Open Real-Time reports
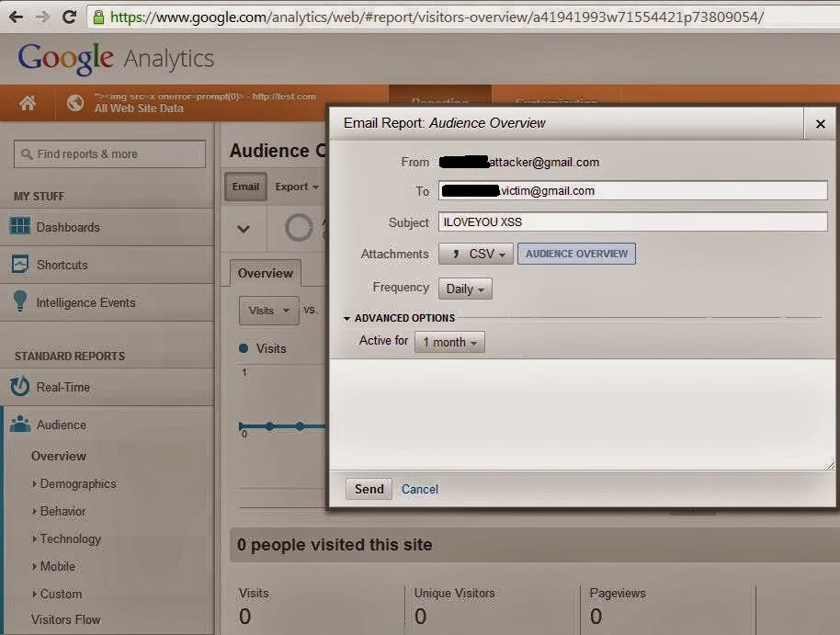Screen dimensions: 840x635 click(63, 387)
